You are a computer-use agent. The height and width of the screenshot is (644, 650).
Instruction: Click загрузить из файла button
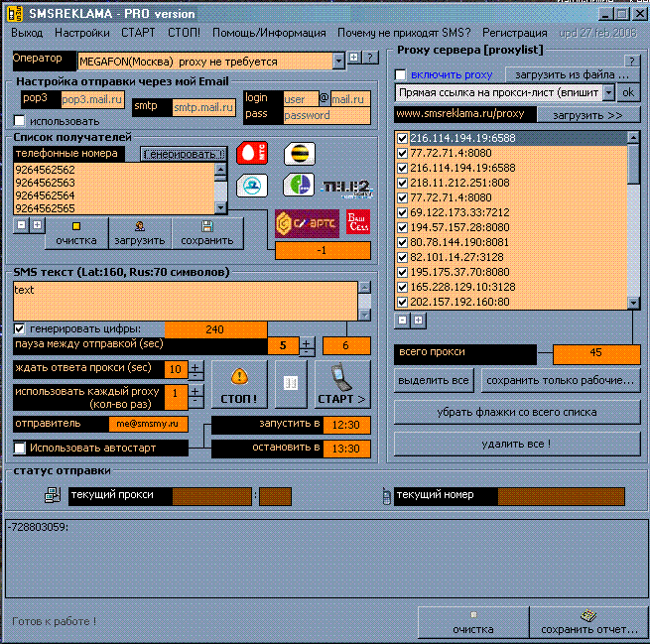(572, 75)
